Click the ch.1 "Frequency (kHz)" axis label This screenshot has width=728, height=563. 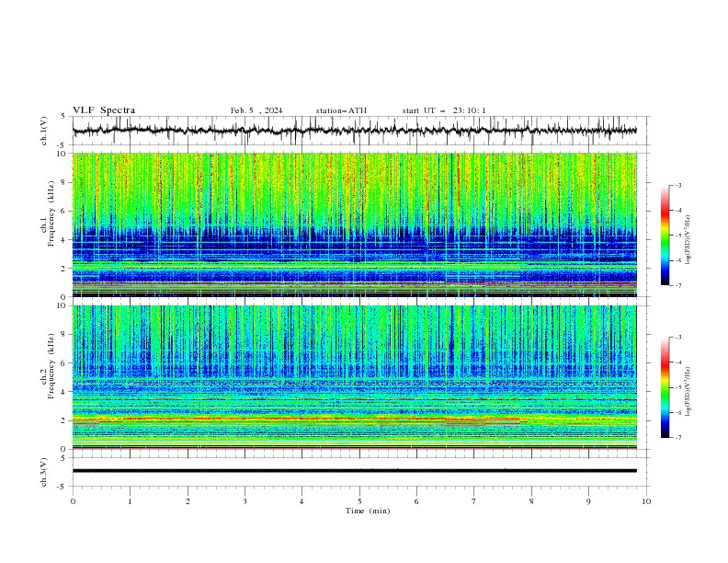click(x=51, y=214)
